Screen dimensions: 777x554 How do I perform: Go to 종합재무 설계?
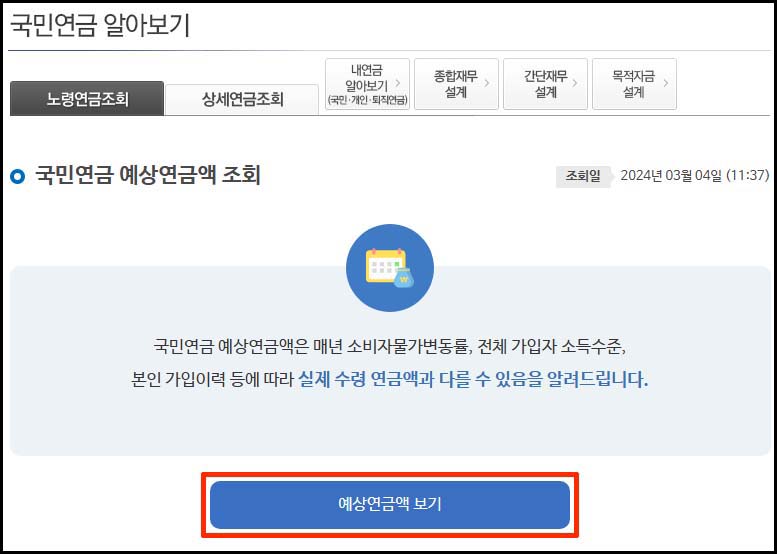tap(456, 84)
